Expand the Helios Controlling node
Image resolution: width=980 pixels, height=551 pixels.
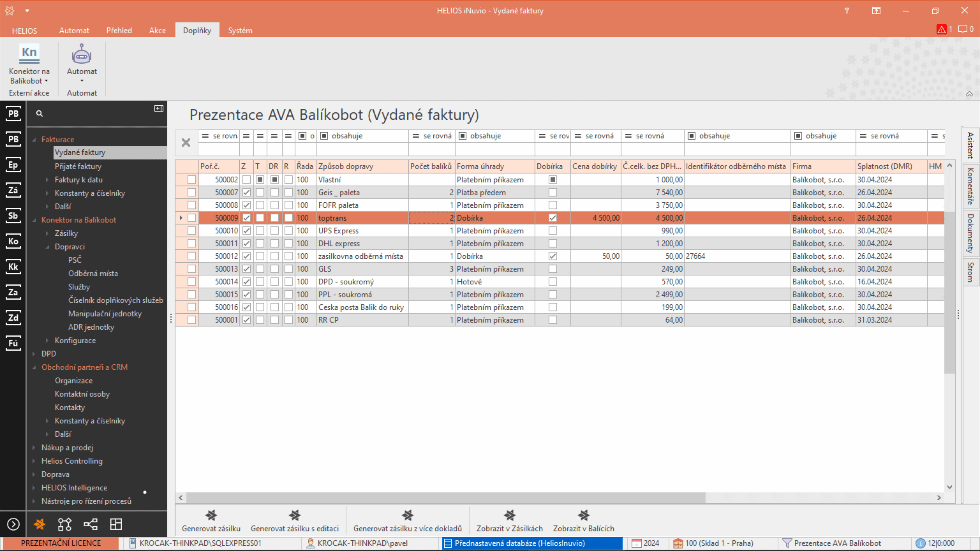(34, 461)
